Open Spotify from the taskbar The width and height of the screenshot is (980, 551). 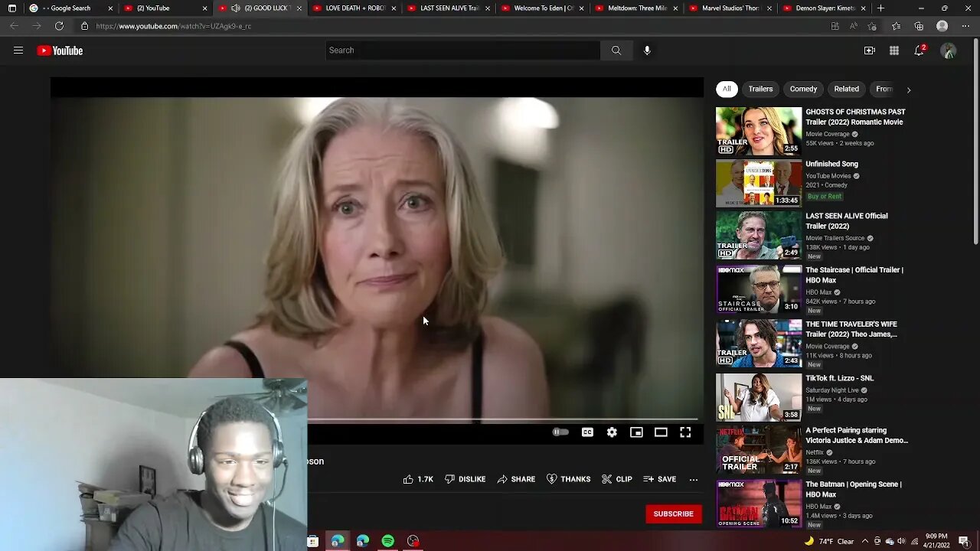tap(388, 541)
